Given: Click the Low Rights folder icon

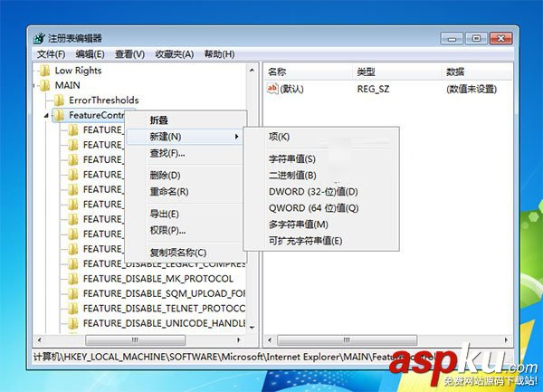Looking at the screenshot, I should tap(44, 71).
